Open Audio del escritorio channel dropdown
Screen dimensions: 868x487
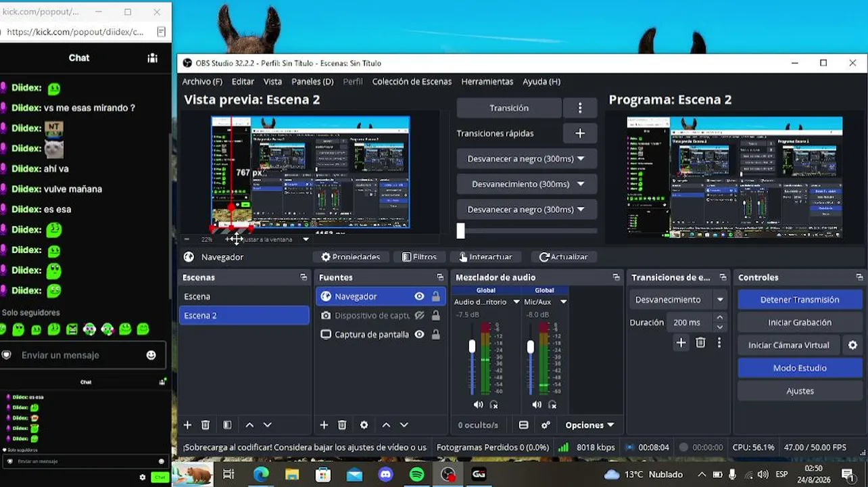click(x=516, y=302)
